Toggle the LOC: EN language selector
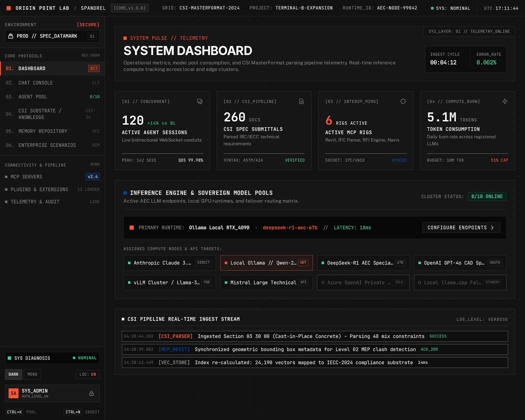This screenshot has width=525, height=420. pyautogui.click(x=88, y=374)
